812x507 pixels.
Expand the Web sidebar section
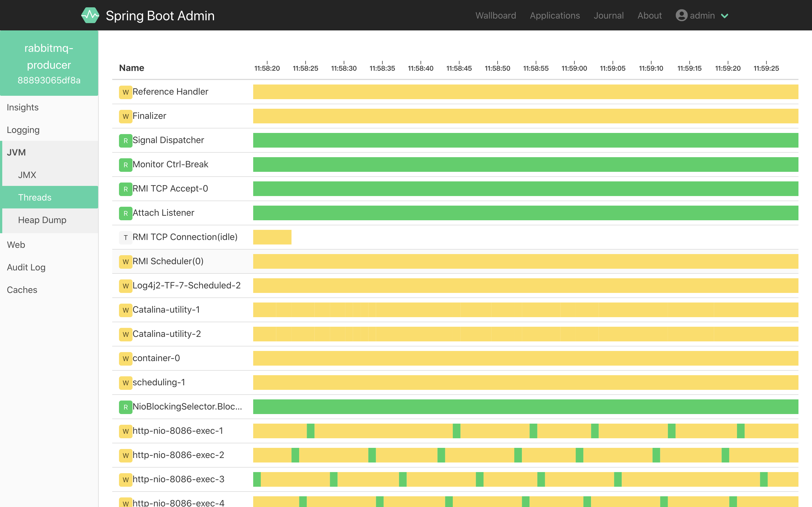16,245
